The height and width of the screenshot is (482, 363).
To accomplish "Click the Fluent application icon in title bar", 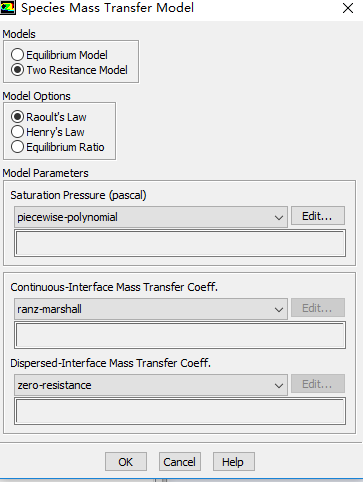I will pos(8,7).
